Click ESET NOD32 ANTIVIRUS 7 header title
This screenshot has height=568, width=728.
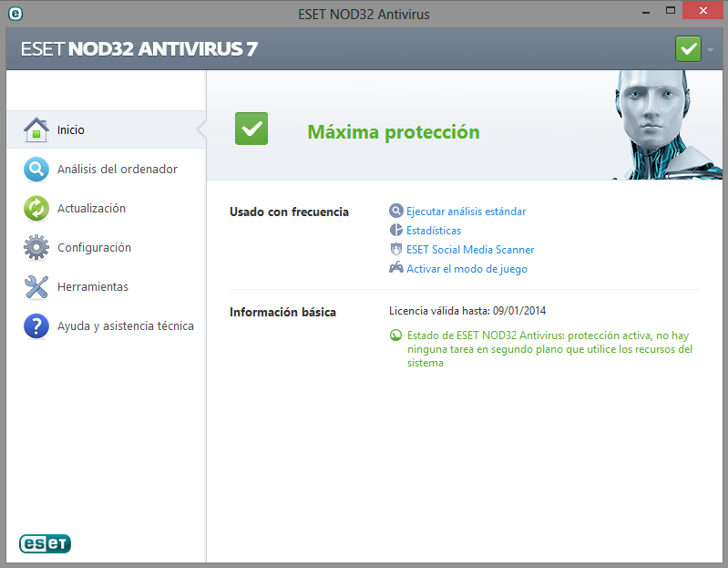point(138,48)
